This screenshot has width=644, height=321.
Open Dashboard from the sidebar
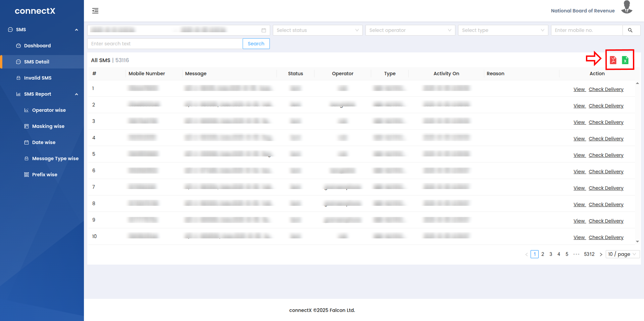point(37,46)
